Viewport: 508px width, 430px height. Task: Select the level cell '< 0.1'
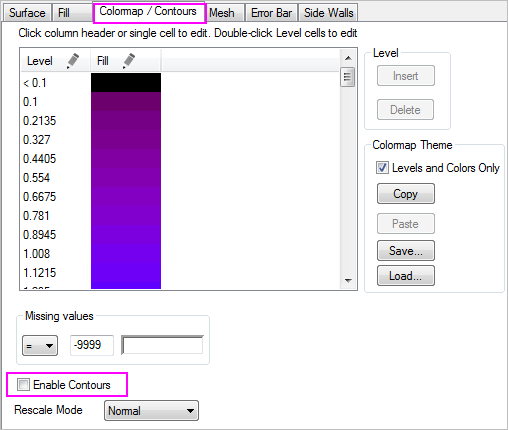pos(35,83)
